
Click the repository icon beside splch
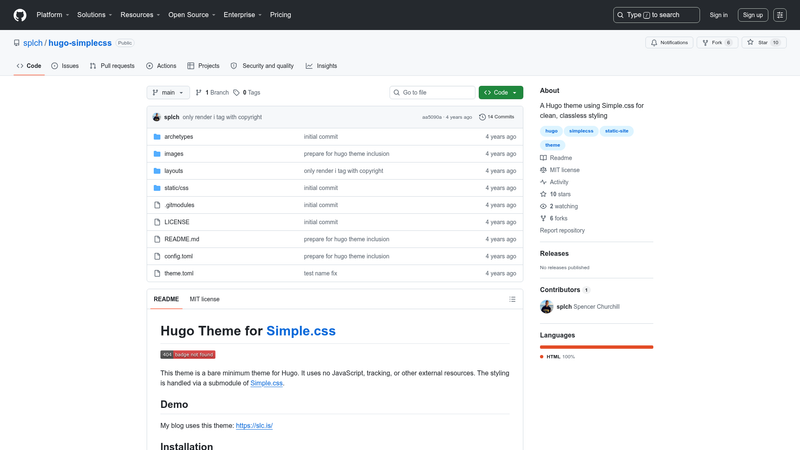point(17,43)
